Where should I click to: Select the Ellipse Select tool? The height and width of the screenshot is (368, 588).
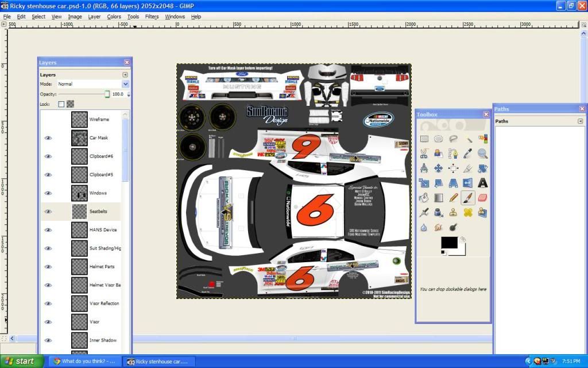click(x=439, y=139)
